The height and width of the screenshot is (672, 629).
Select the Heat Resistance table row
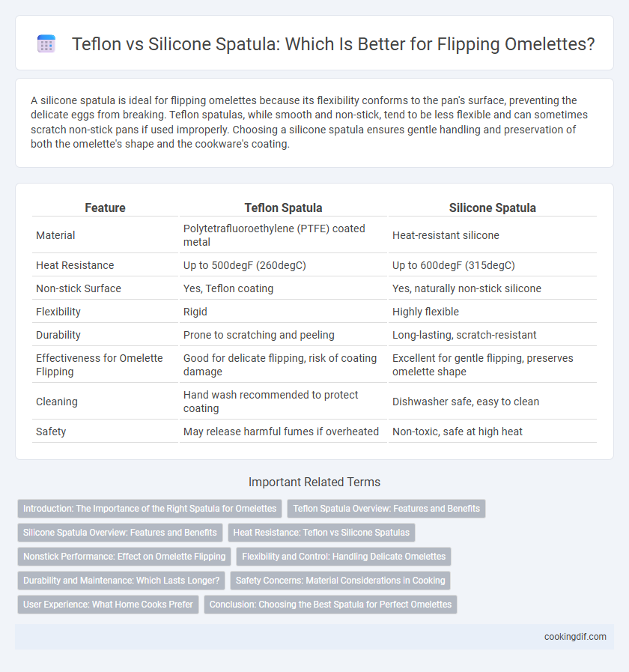(x=314, y=265)
